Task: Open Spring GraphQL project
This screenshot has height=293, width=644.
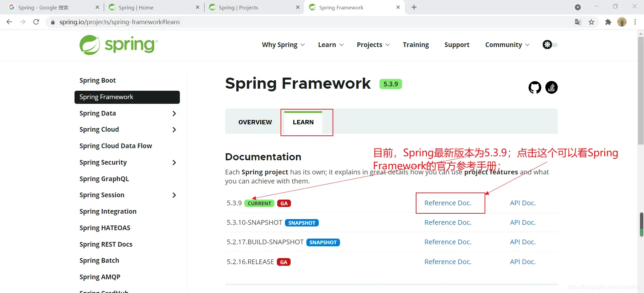Action: point(104,179)
